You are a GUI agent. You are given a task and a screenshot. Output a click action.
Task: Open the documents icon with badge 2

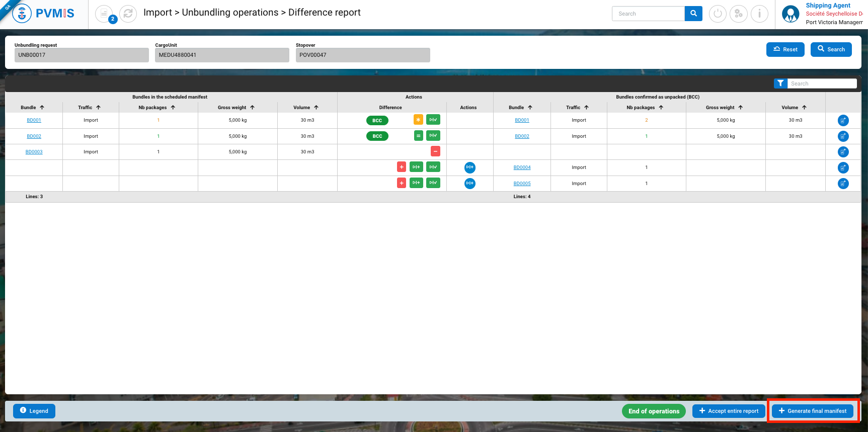coord(104,14)
